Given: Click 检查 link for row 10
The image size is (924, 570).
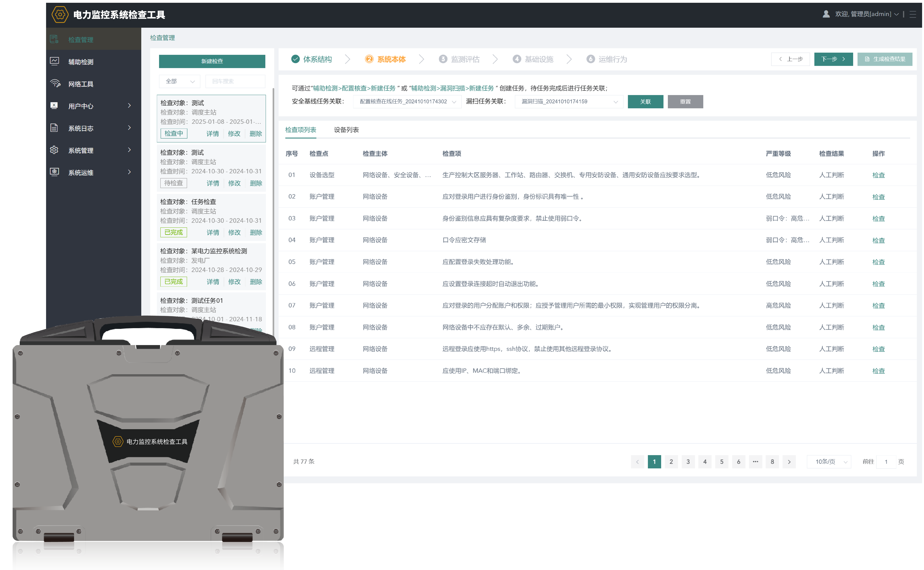Looking at the screenshot, I should (878, 371).
